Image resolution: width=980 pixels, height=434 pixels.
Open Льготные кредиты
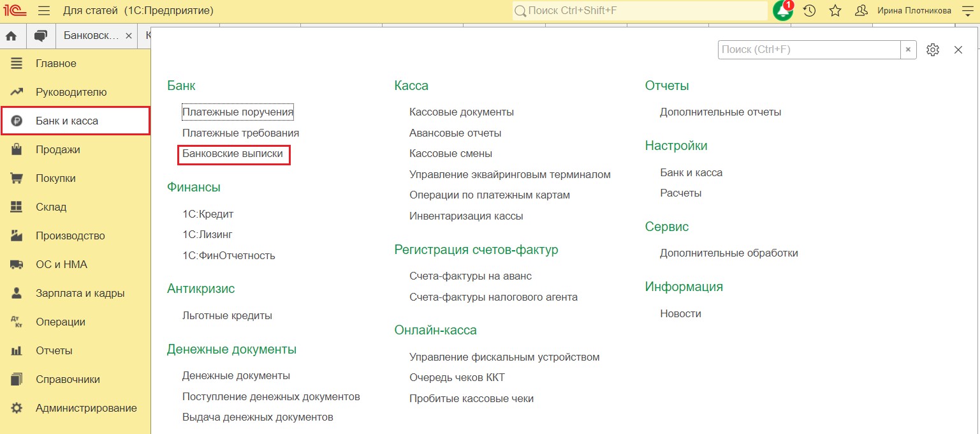click(x=227, y=315)
